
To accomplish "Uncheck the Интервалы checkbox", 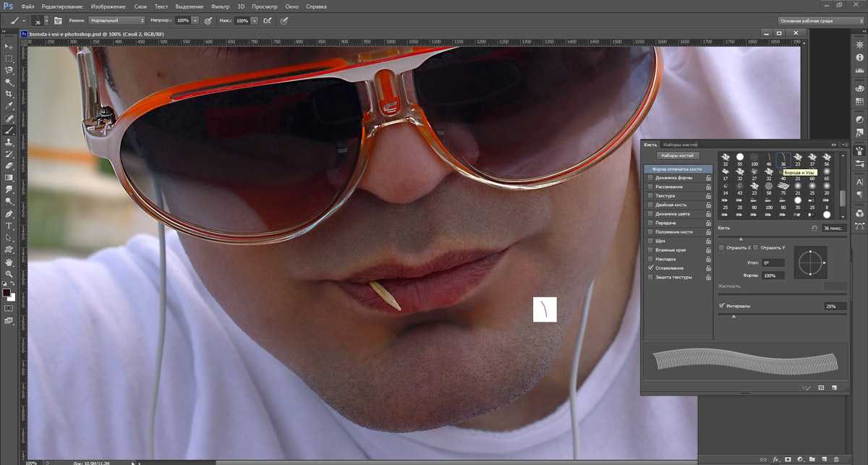I will pos(722,306).
